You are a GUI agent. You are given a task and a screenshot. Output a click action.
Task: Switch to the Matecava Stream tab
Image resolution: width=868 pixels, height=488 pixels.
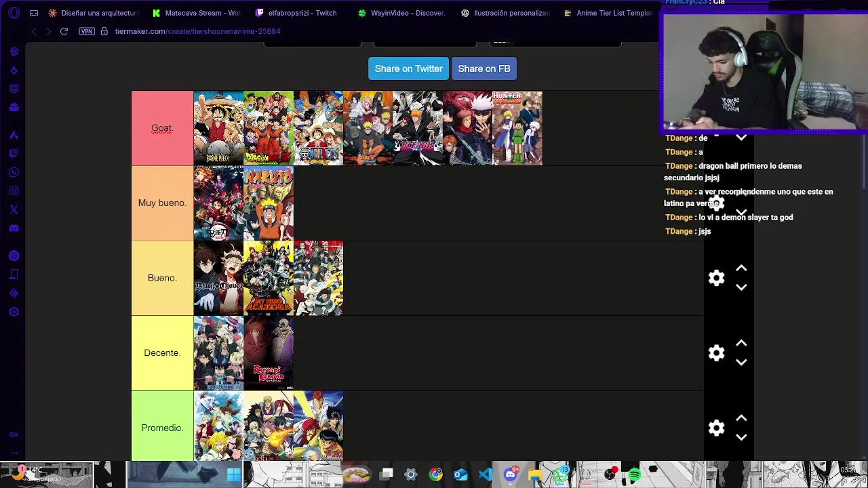pyautogui.click(x=197, y=13)
